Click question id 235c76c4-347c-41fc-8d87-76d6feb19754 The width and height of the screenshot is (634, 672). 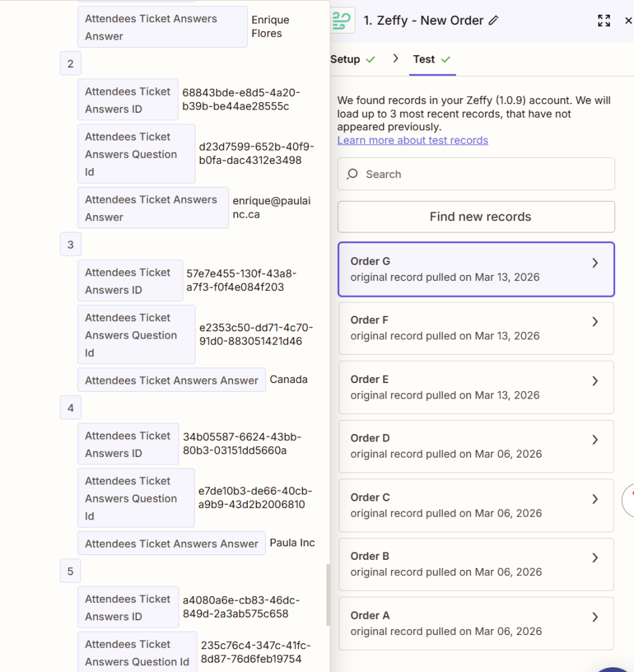(256, 653)
